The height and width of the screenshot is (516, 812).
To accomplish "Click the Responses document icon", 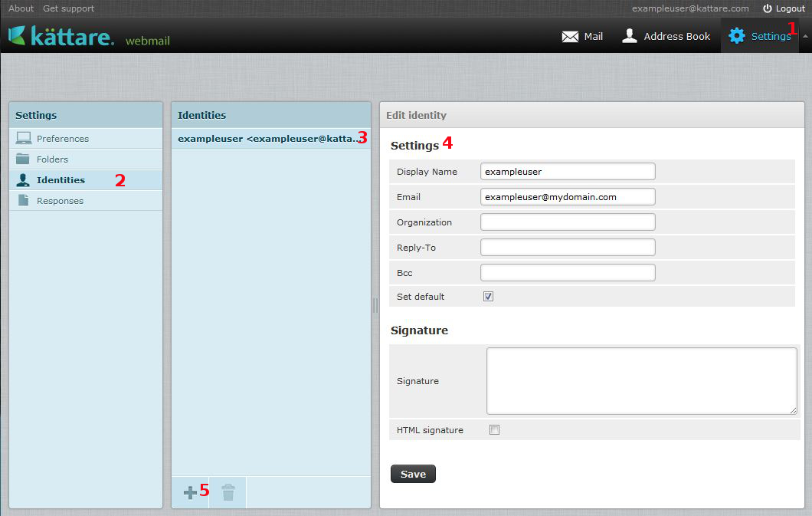I will tap(24, 201).
